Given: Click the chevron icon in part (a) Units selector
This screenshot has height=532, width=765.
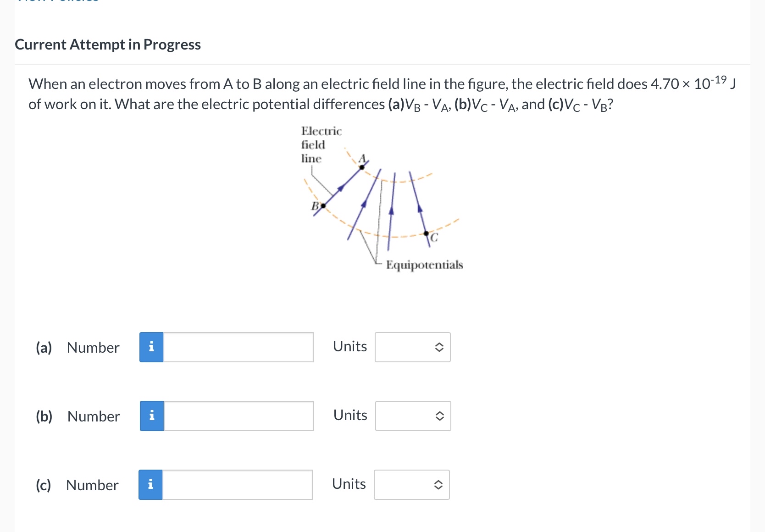Looking at the screenshot, I should tap(438, 347).
